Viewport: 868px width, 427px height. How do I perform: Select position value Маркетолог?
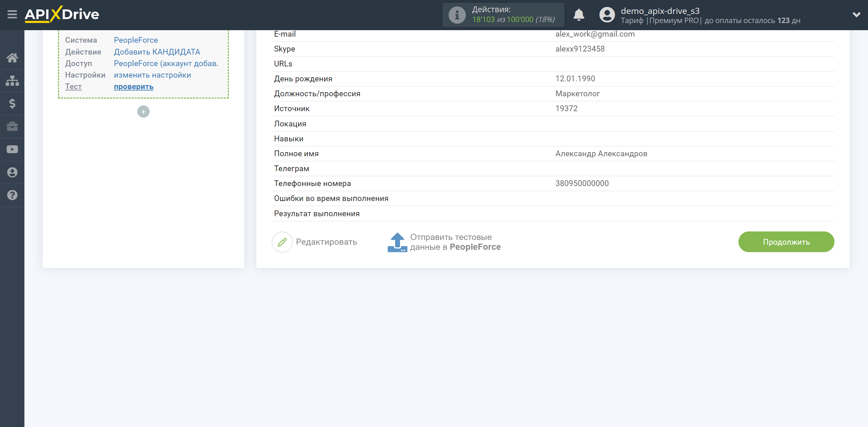pos(578,94)
